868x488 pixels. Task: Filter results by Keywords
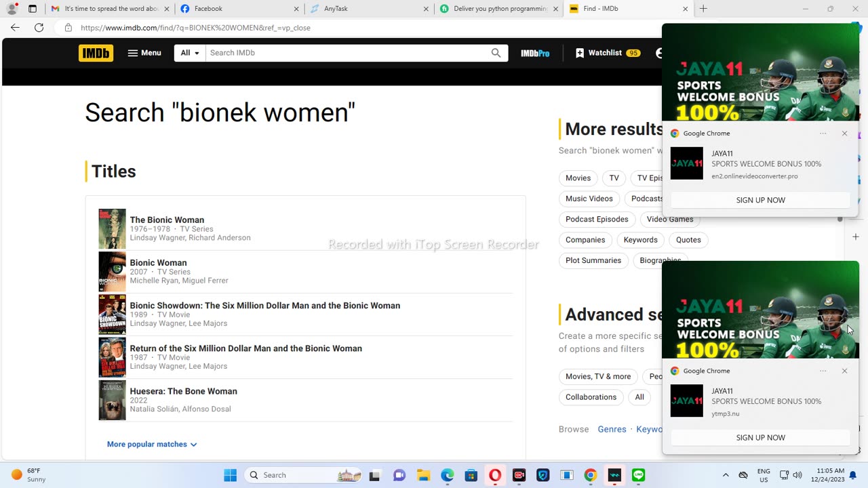point(640,240)
